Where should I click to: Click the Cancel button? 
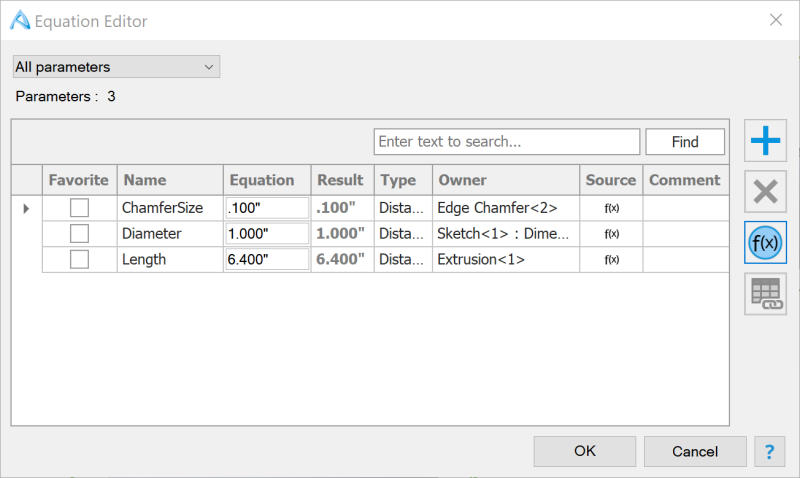pyautogui.click(x=695, y=452)
